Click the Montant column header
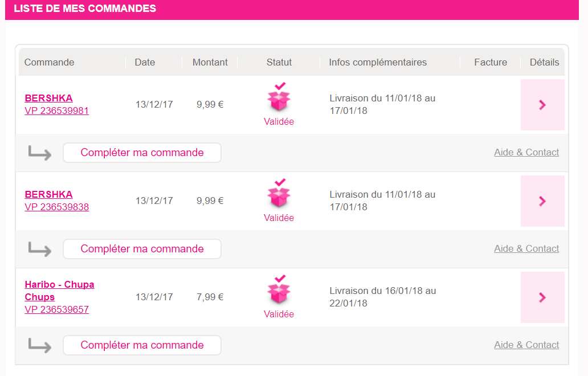 (210, 62)
